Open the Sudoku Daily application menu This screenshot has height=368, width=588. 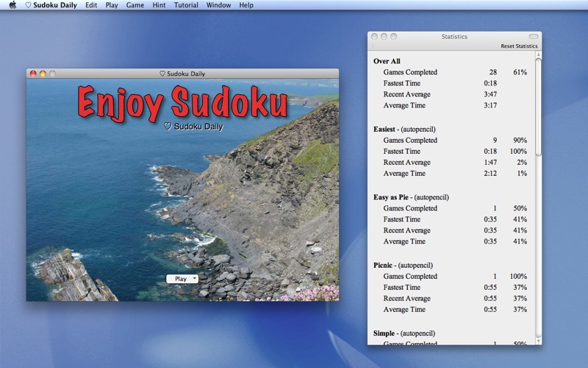pyautogui.click(x=51, y=5)
